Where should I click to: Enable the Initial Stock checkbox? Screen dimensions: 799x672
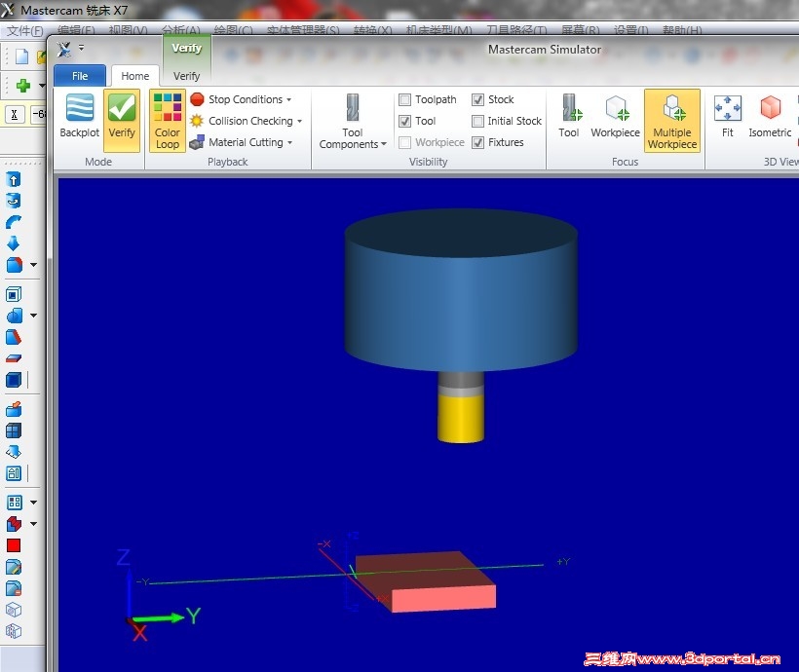477,121
